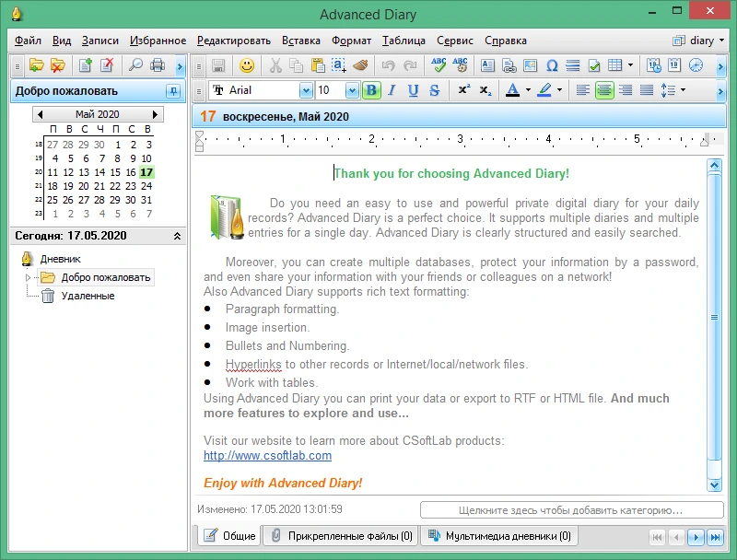This screenshot has height=560, width=737.
Task: Open the table dropdown arrow
Action: click(x=630, y=65)
